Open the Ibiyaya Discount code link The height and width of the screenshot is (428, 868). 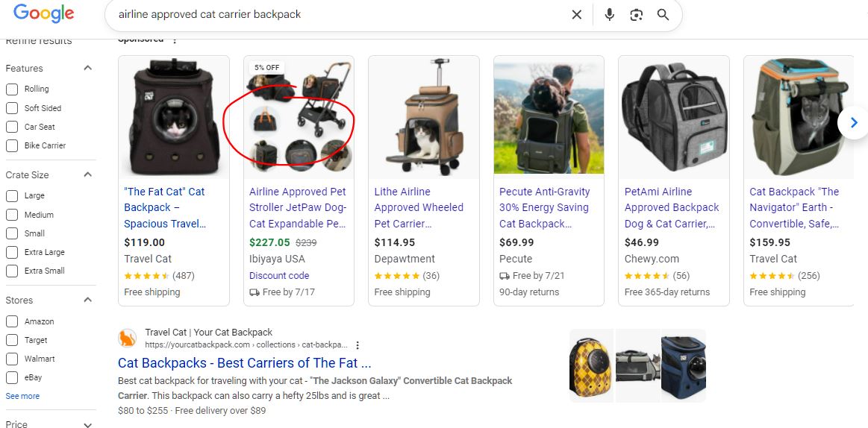click(x=279, y=275)
